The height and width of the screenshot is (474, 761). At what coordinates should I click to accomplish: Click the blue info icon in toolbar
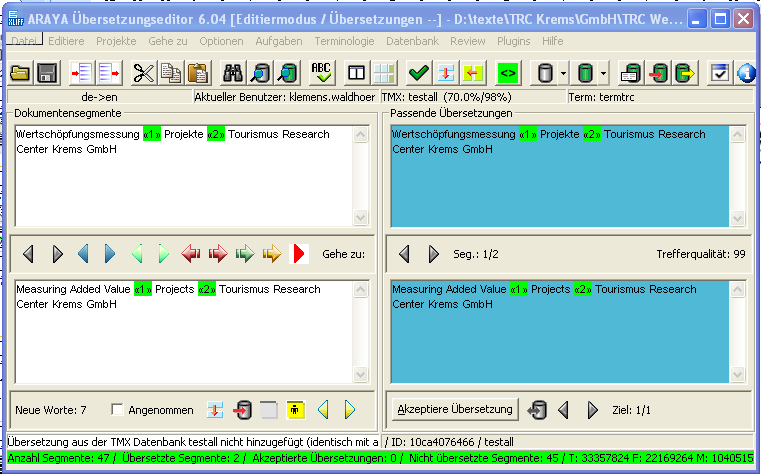point(746,72)
